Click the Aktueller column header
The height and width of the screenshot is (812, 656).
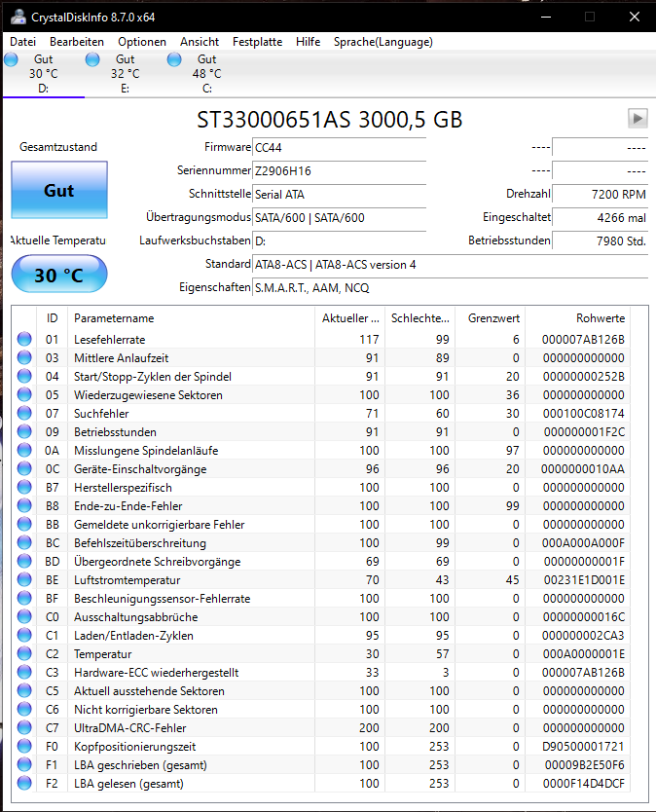[x=350, y=318]
